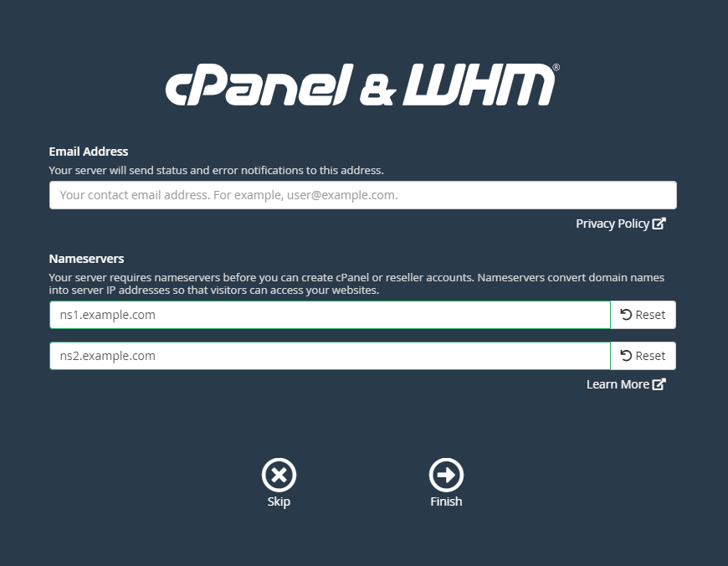Open the Learn More link about nameservers
728x566 pixels.
click(618, 384)
